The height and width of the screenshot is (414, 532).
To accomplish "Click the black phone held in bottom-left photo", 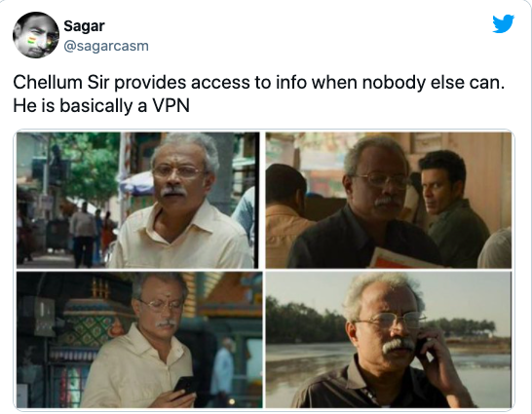I will click(x=185, y=386).
